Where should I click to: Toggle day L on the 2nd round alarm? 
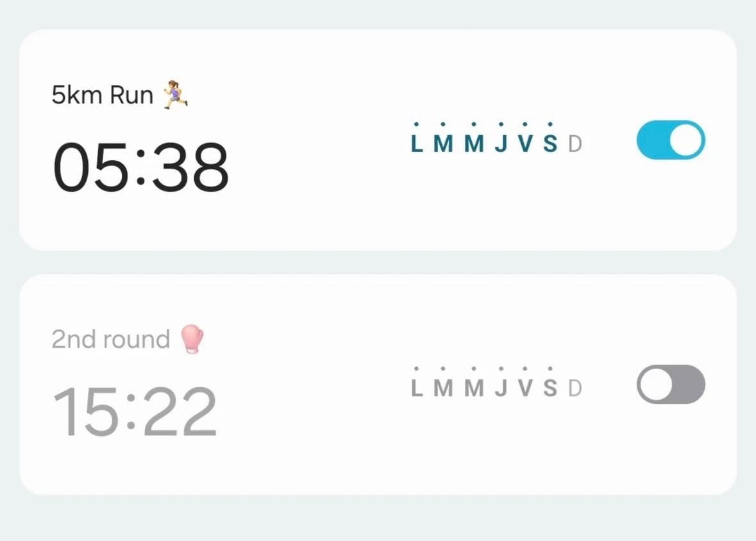tap(417, 388)
